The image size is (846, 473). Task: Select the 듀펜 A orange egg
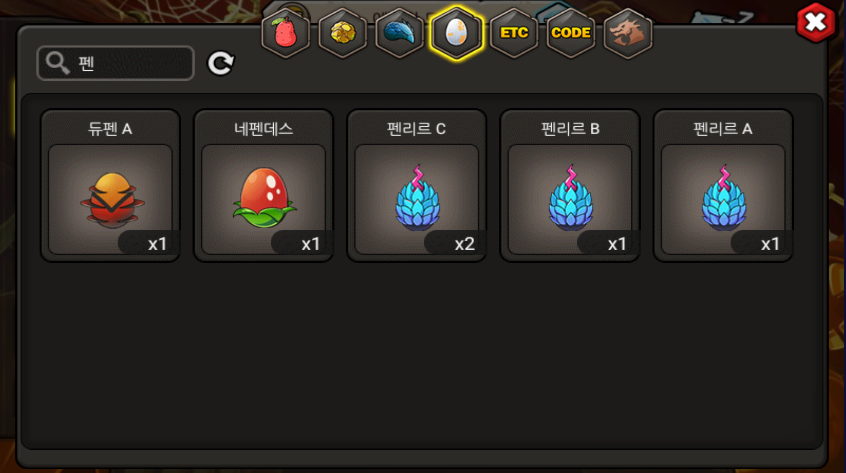click(111, 200)
